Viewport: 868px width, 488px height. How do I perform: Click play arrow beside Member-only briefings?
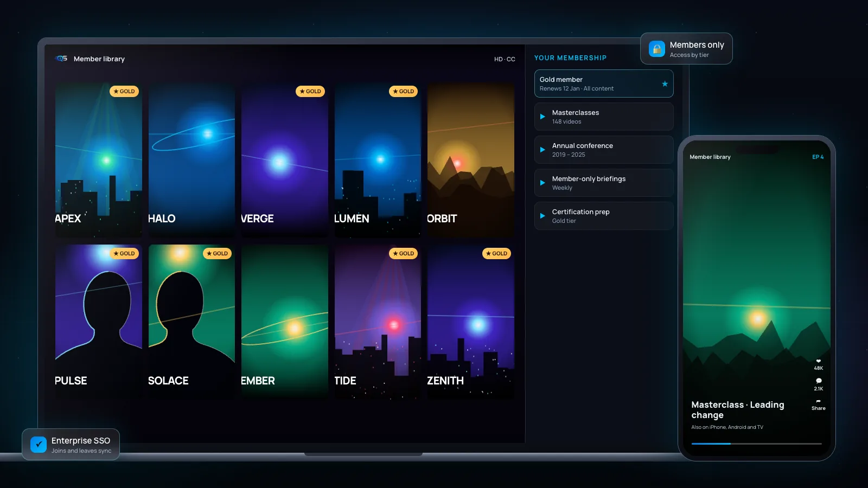pos(542,183)
